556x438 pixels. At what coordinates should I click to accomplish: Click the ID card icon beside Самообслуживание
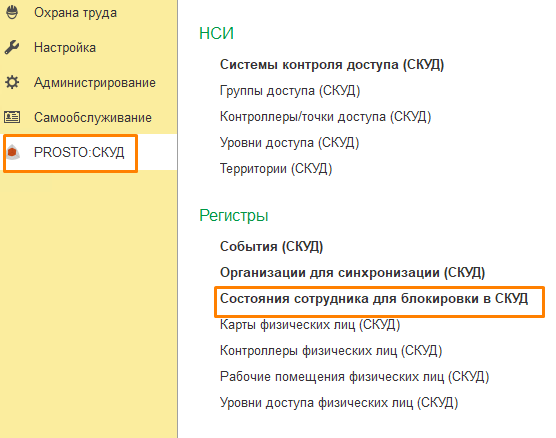12,117
